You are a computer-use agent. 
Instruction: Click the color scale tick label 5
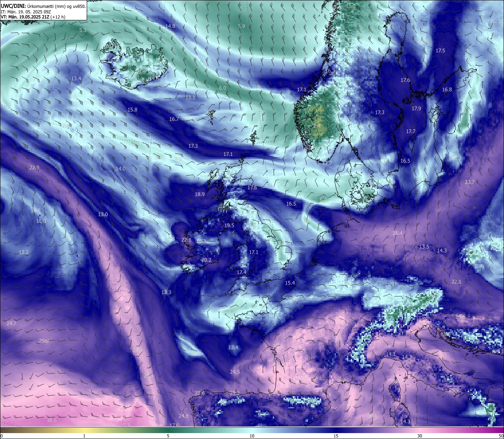(x=168, y=435)
